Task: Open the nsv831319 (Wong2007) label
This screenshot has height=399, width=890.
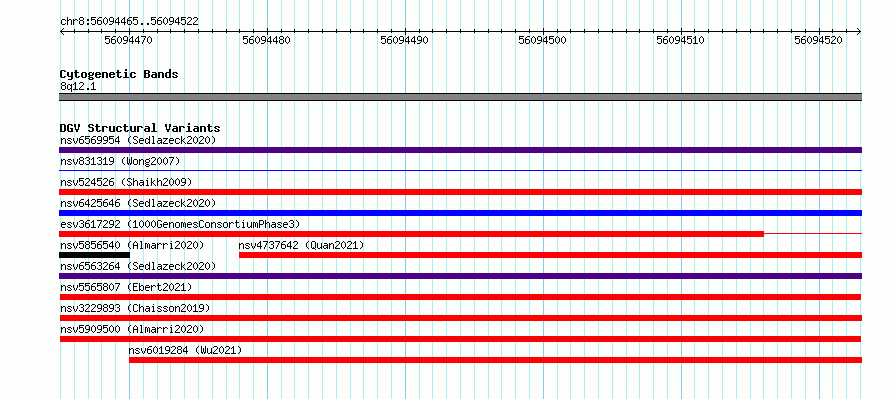Action: pyautogui.click(x=120, y=161)
